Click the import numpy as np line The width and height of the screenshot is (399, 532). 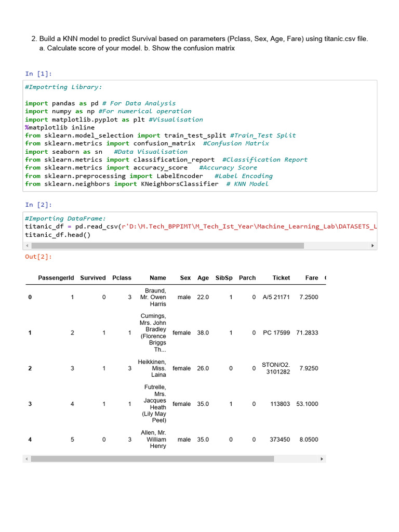point(108,111)
